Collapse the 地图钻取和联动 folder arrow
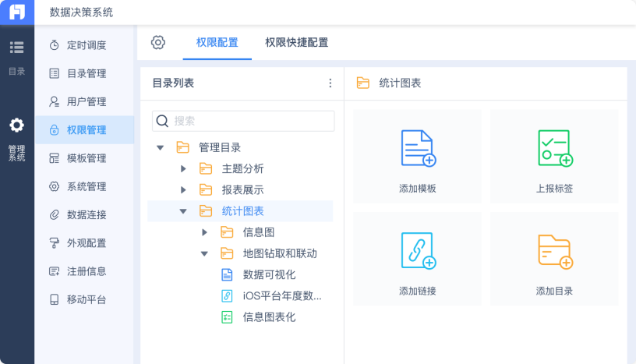 point(204,253)
